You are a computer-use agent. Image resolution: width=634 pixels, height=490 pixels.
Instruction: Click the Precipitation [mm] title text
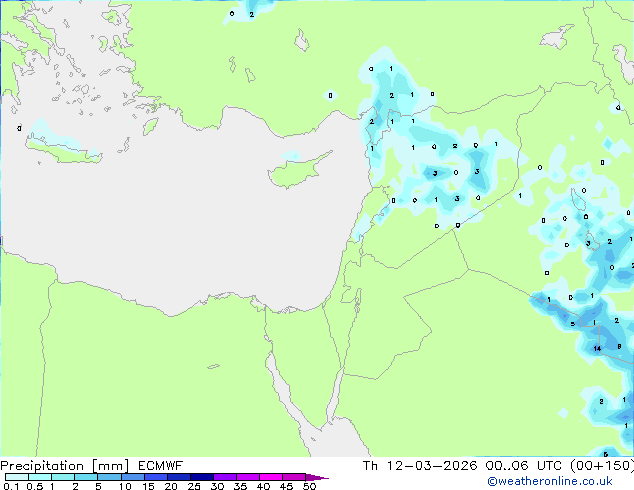tap(65, 466)
